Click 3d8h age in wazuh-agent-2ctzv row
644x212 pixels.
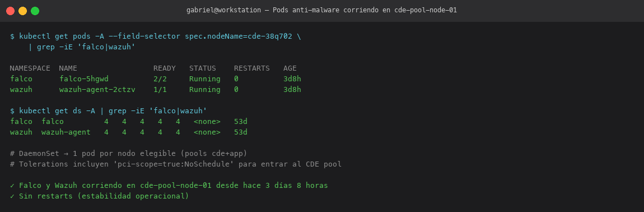click(x=292, y=90)
